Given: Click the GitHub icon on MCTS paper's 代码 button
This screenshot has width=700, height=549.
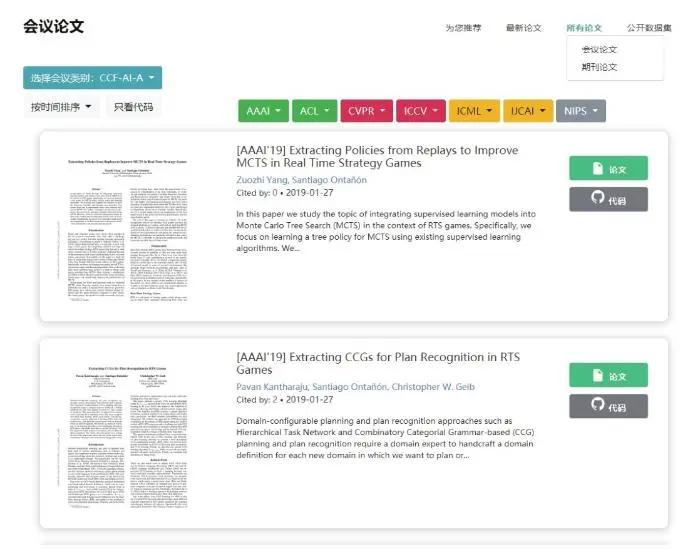Looking at the screenshot, I should point(598,197).
